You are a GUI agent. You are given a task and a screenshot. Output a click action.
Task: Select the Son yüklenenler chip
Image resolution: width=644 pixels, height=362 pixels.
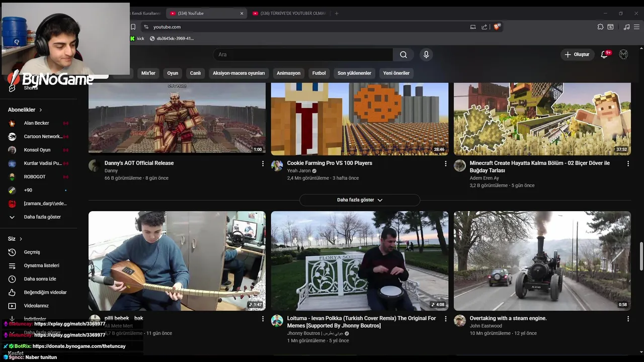pos(354,73)
